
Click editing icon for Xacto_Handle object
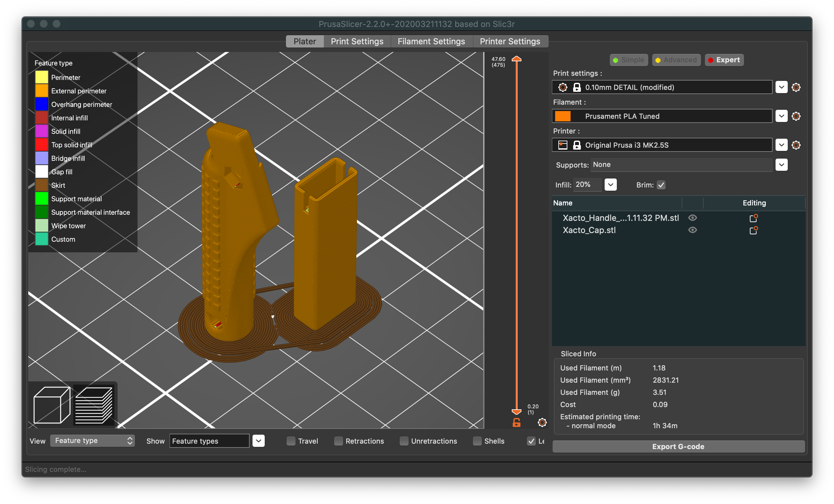753,218
